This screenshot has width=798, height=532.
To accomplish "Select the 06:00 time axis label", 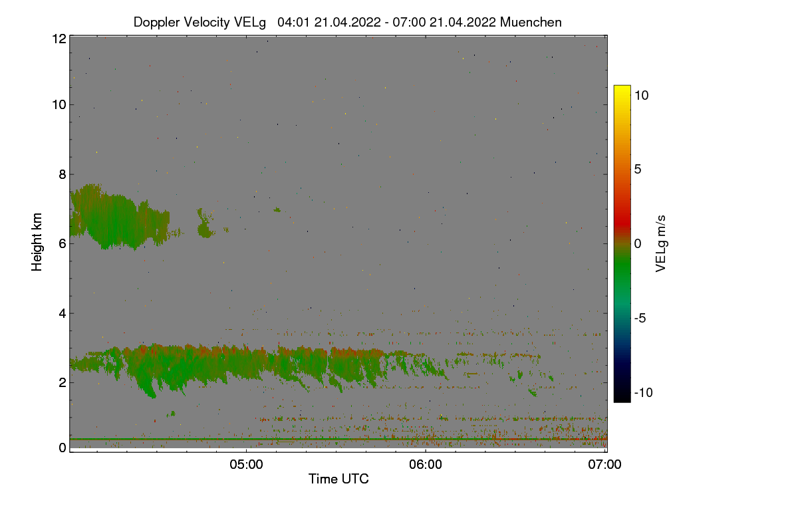I will click(426, 465).
